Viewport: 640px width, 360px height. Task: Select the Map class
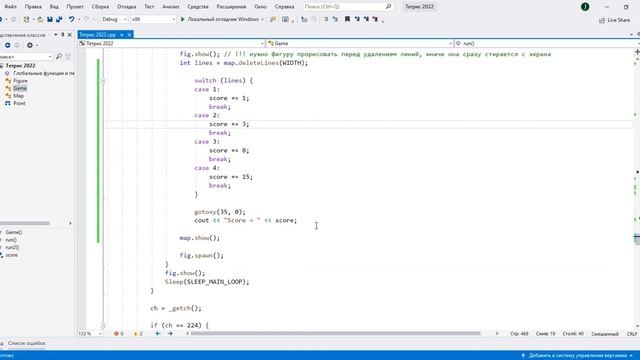(x=18, y=96)
